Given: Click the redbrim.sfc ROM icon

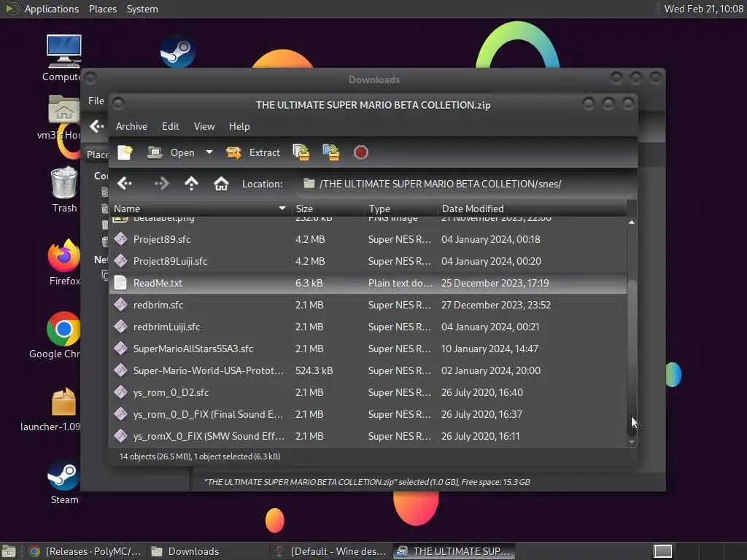Looking at the screenshot, I should (x=120, y=305).
